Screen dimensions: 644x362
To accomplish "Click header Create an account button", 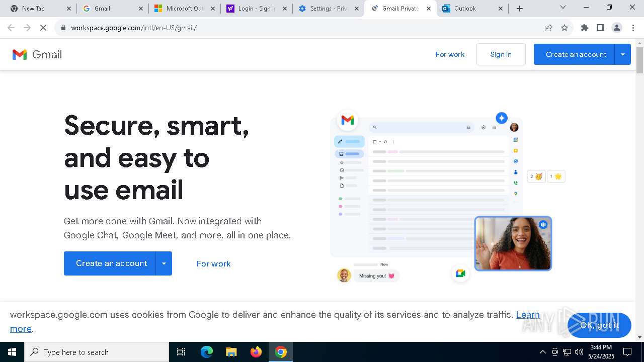I will pyautogui.click(x=575, y=54).
